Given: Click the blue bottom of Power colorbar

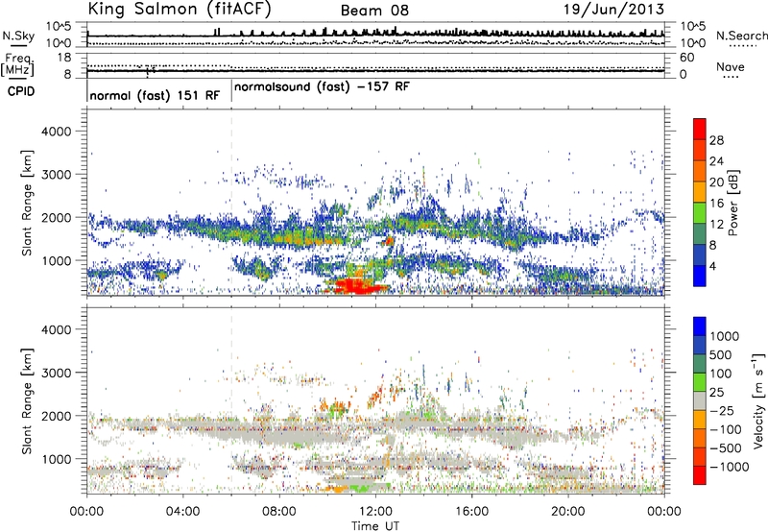Looking at the screenshot, I should tap(700, 276).
